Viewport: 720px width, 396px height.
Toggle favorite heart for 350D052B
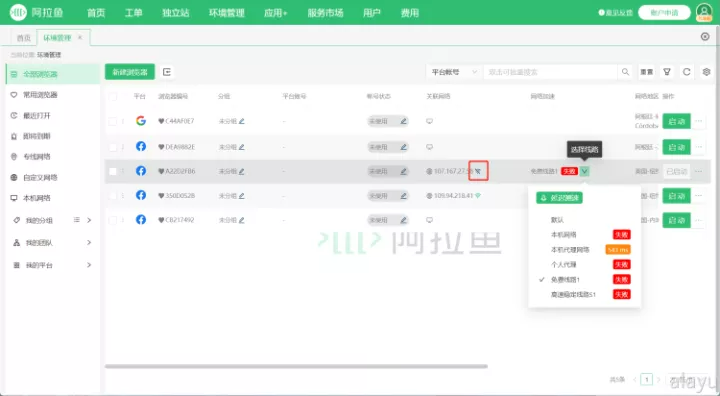(161, 196)
